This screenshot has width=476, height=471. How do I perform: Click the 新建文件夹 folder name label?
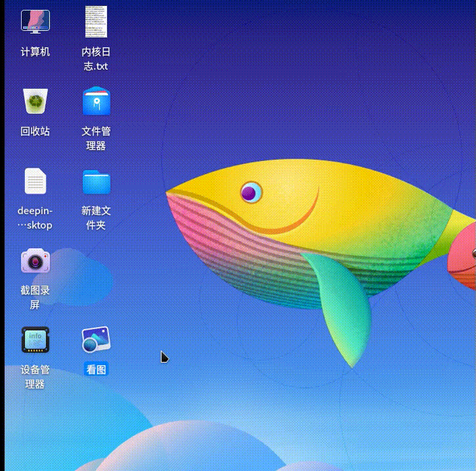pyautogui.click(x=96, y=218)
